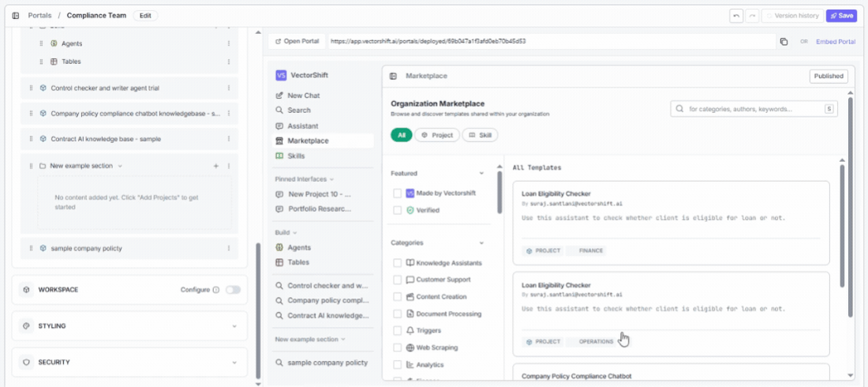Click Configure info icon
Image resolution: width=868 pixels, height=387 pixels.
(x=216, y=289)
